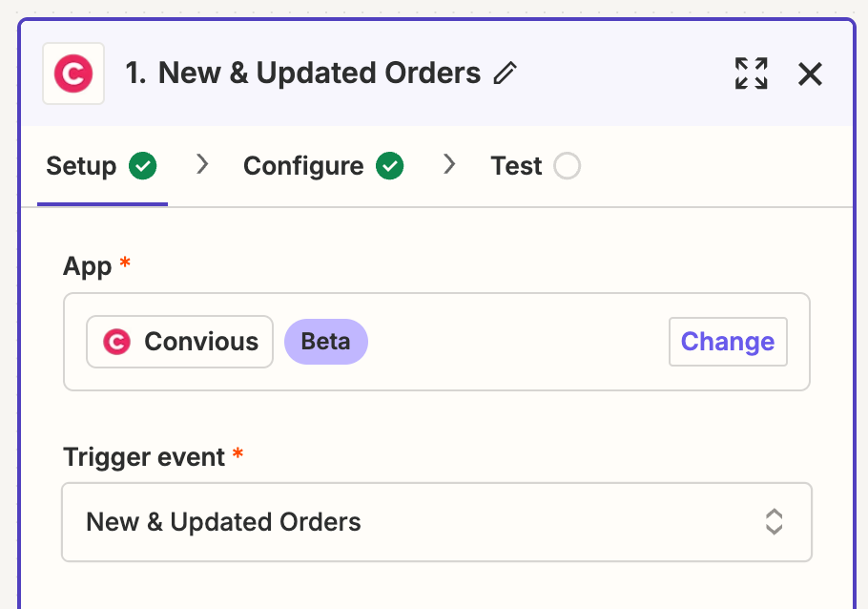Click the Trigger event field label
868x609 pixels.
pos(144,457)
